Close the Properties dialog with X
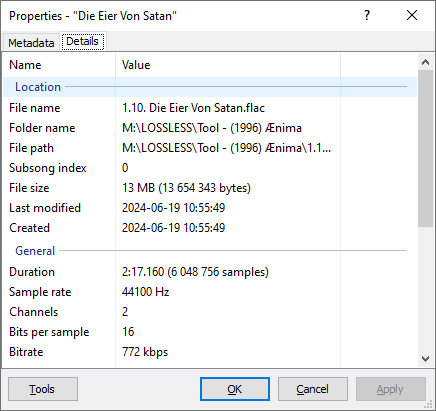Viewport: 436px width, 411px height. click(412, 15)
